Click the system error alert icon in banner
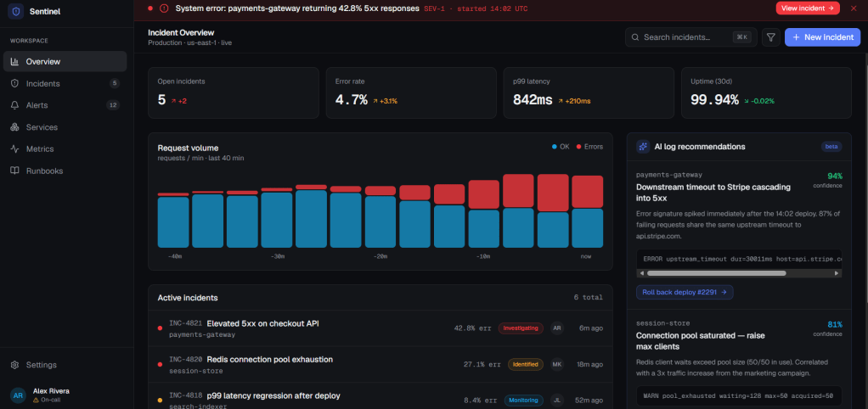868x409 pixels. pyautogui.click(x=164, y=8)
